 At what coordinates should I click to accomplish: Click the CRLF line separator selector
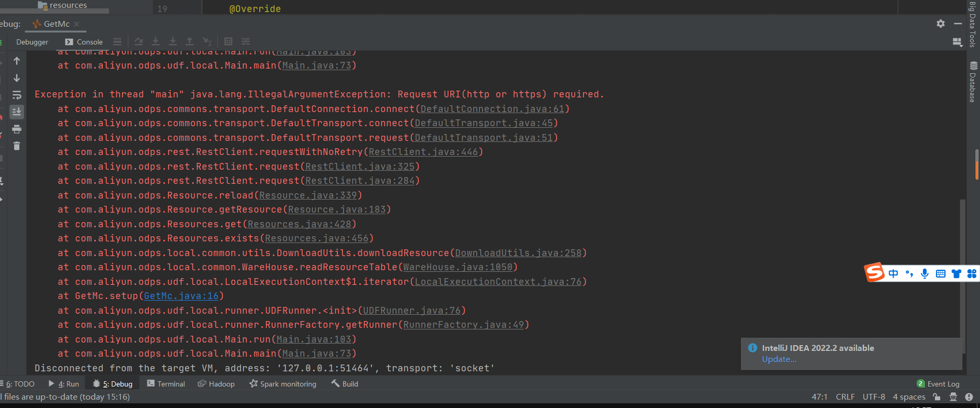pos(845,397)
